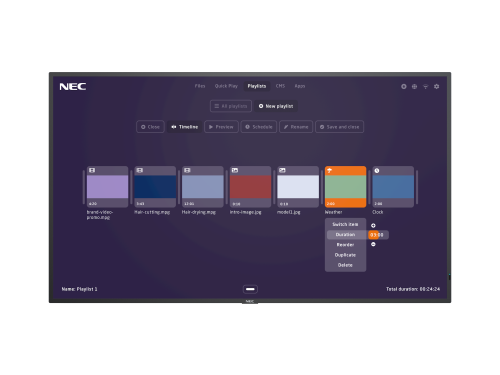Go to the Apps tab
This screenshot has height=375, width=500.
(x=300, y=86)
